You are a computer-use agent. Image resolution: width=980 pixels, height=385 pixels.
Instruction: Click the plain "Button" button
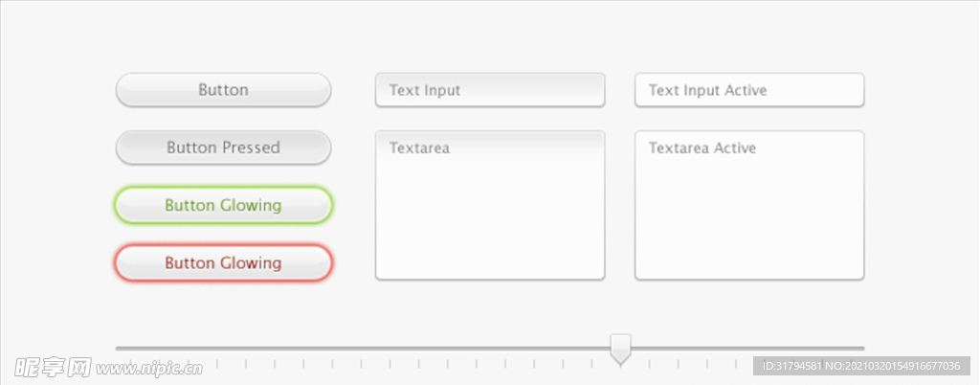pos(223,90)
